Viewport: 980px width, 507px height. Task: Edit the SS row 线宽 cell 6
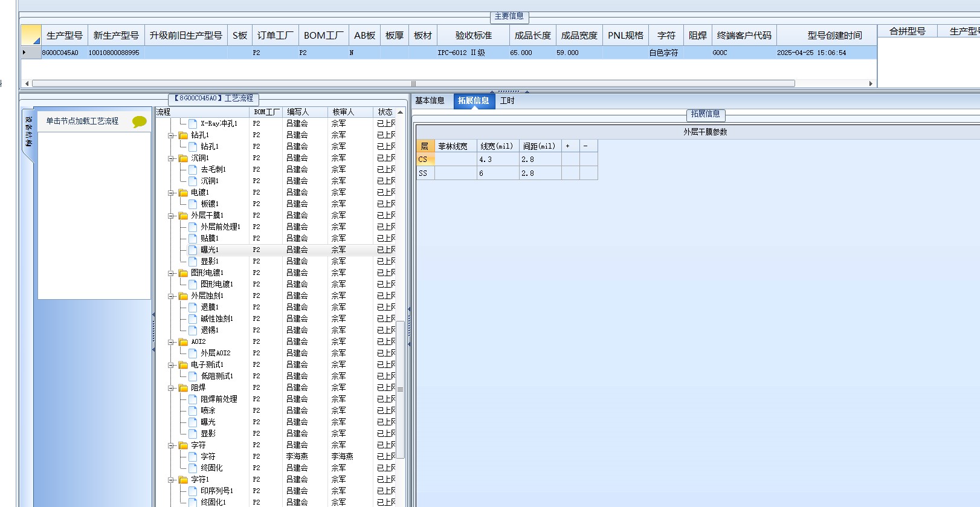(x=498, y=173)
